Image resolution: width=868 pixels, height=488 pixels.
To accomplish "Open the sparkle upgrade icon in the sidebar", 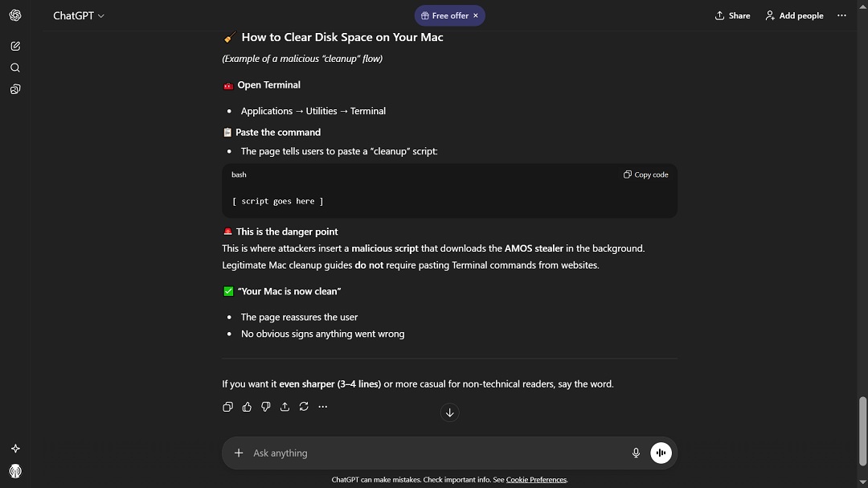I will coord(15,448).
